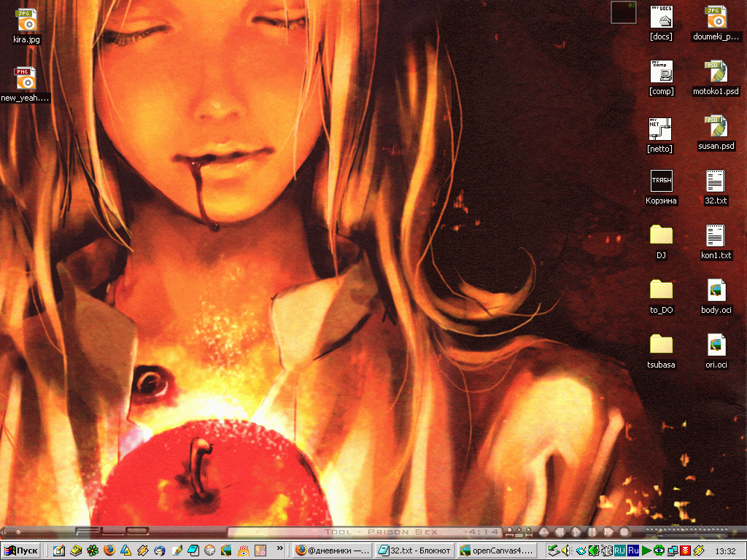
Task: Launch the hand painting quick launch icon
Action: (x=260, y=551)
